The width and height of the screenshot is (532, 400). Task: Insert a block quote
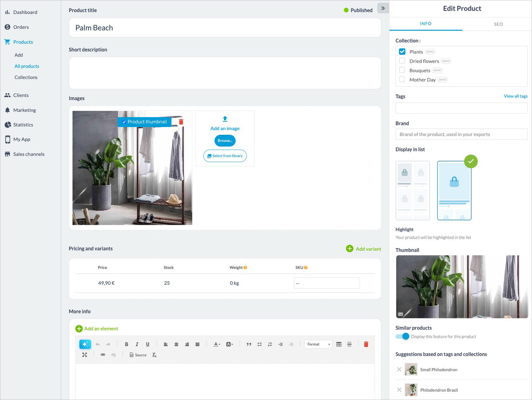[249, 344]
